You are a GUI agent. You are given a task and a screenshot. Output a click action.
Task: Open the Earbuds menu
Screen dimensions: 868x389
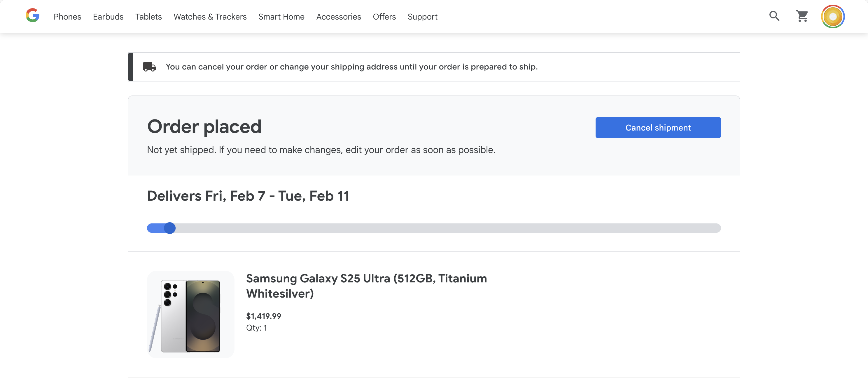click(108, 17)
